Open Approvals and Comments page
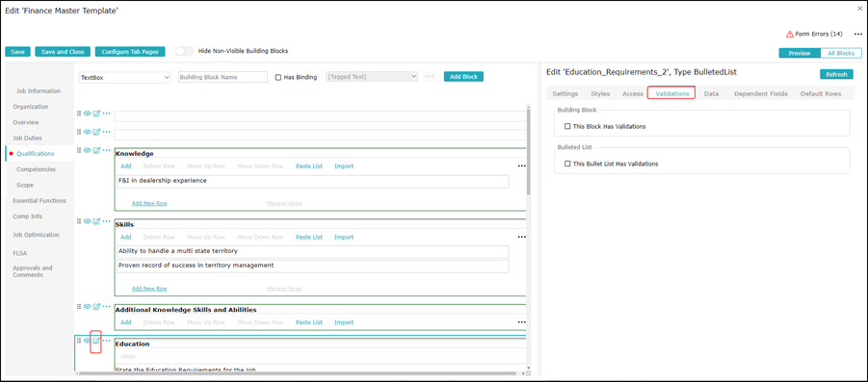Screen dimensions: 868x382 (x=33, y=271)
